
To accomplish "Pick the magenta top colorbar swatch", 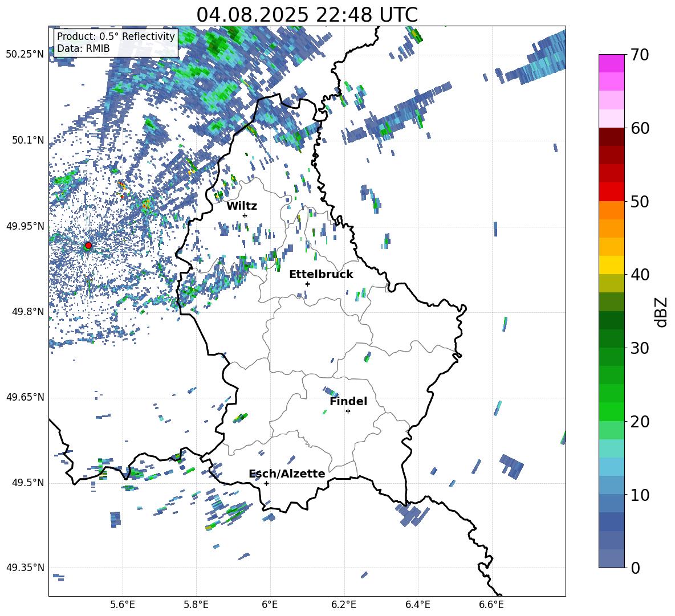I will 611,64.
